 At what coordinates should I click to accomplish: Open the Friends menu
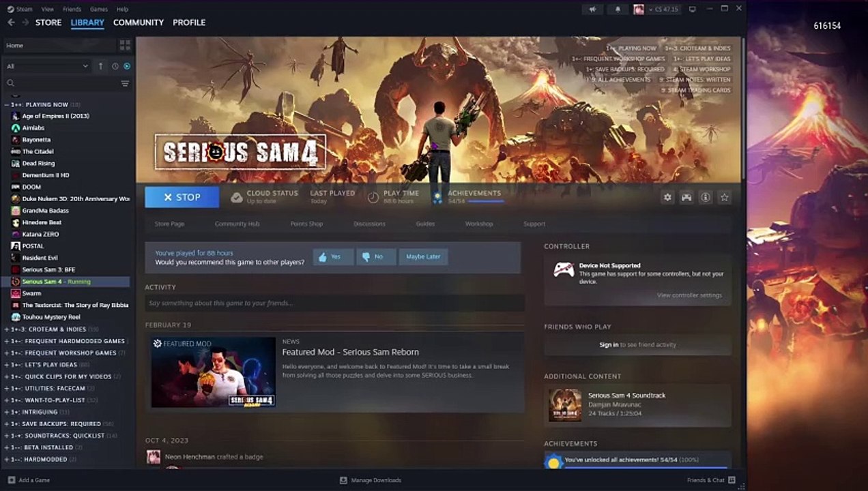pos(72,9)
